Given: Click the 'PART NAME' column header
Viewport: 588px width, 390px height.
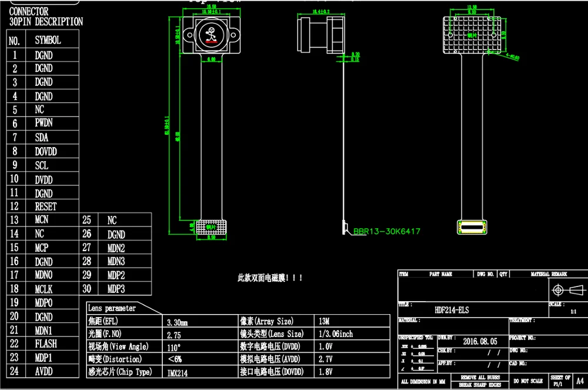Looking at the screenshot, I should 440,274.
